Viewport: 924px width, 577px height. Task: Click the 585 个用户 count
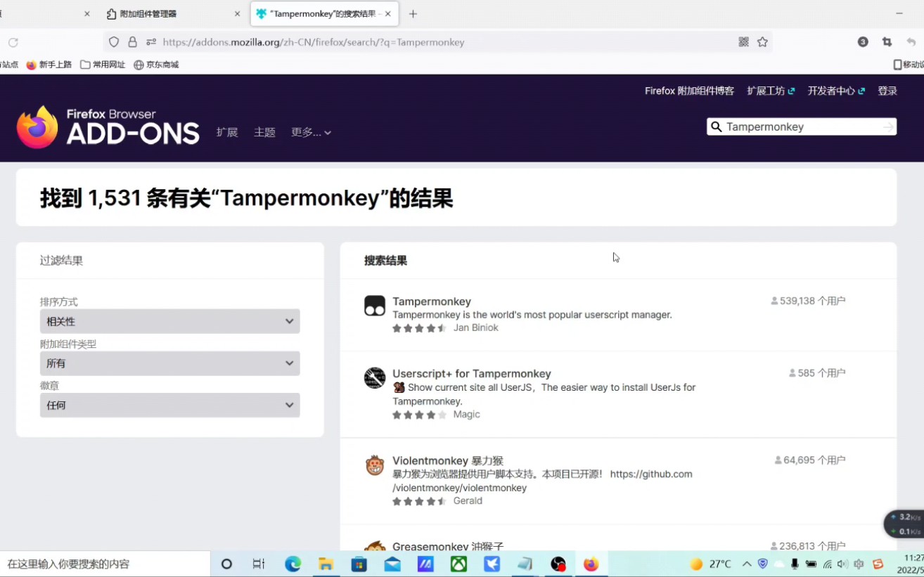(817, 373)
